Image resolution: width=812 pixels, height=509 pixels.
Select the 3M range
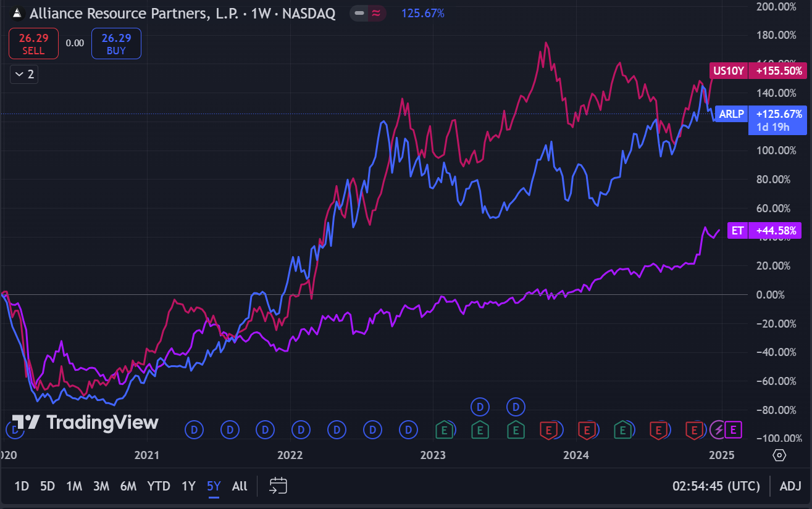click(101, 486)
